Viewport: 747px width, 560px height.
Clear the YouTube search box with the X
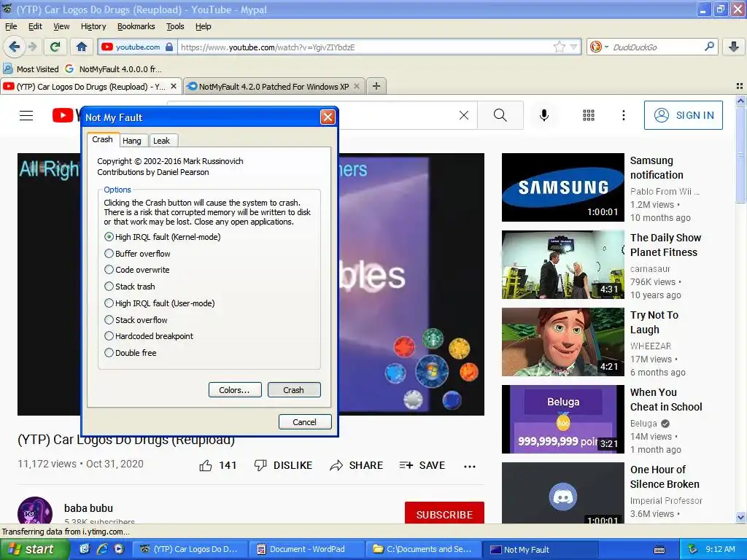pos(463,115)
